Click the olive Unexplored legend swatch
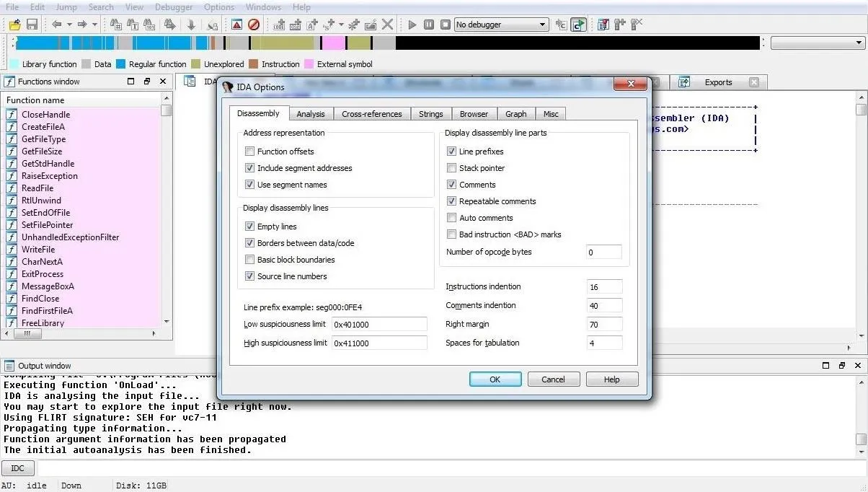868x492 pixels. 196,64
